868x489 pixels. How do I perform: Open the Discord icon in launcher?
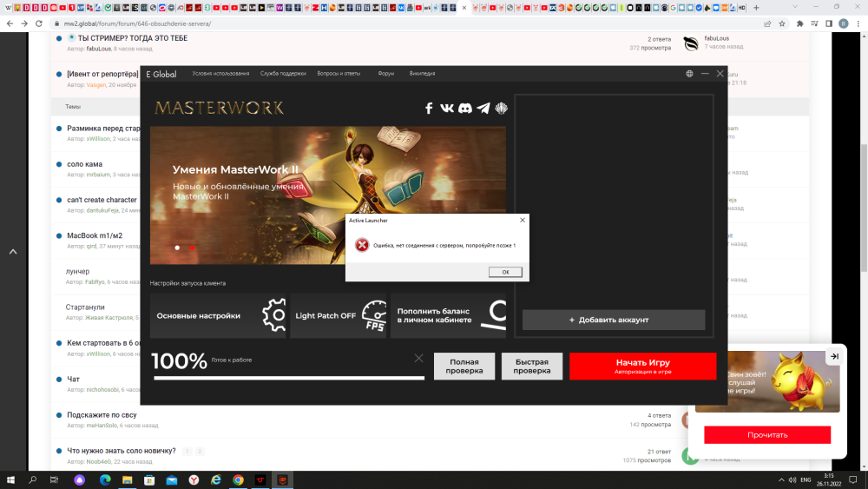465,109
